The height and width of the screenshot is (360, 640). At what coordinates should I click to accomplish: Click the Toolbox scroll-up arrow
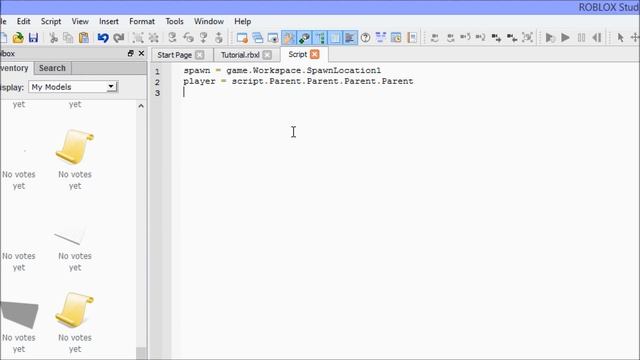[x=141, y=106]
